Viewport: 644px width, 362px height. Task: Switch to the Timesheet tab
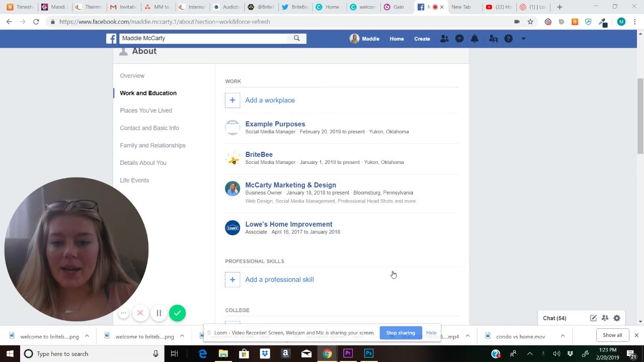pyautogui.click(x=20, y=7)
